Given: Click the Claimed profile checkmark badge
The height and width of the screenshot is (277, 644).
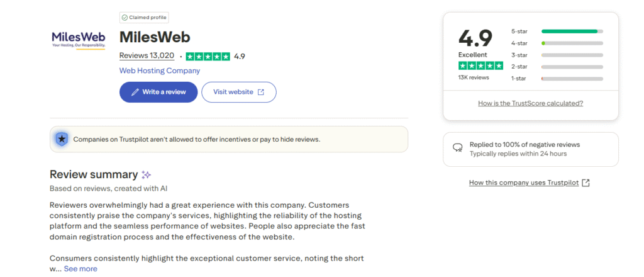Looking at the screenshot, I should click(125, 18).
